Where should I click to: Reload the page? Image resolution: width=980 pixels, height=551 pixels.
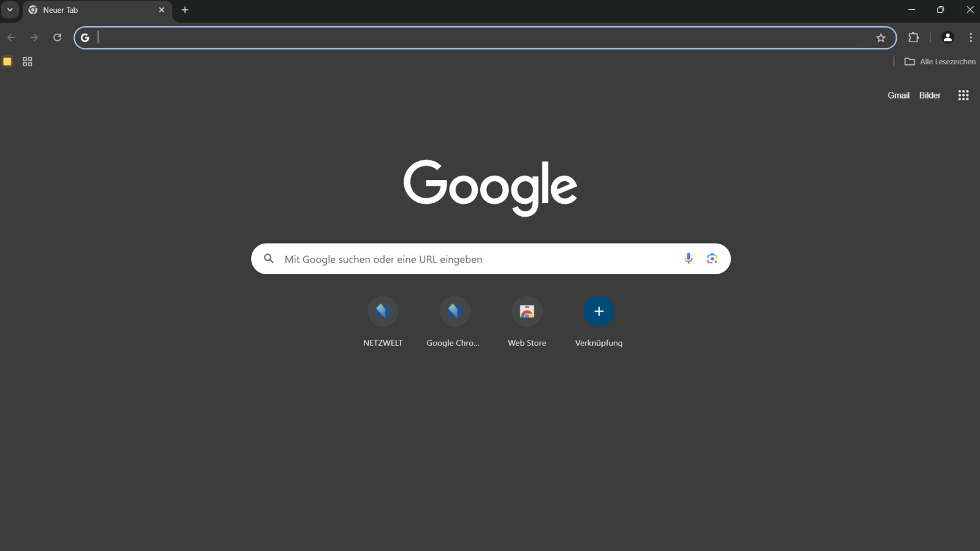pyautogui.click(x=58, y=37)
